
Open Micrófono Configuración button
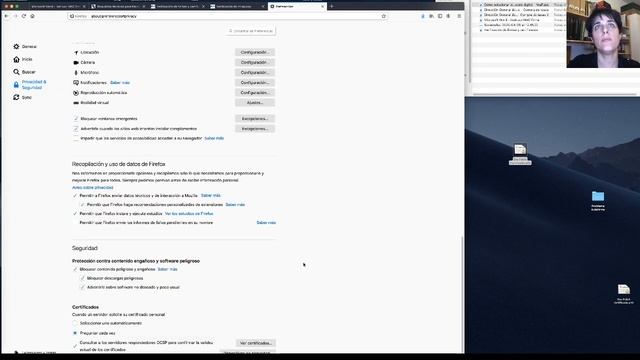coord(255,73)
